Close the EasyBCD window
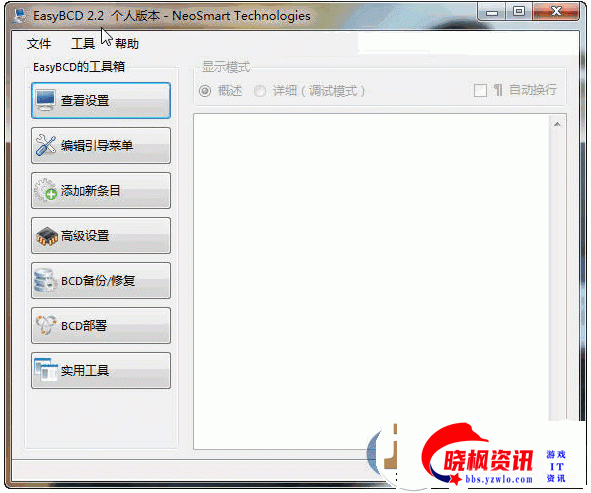 coord(556,11)
